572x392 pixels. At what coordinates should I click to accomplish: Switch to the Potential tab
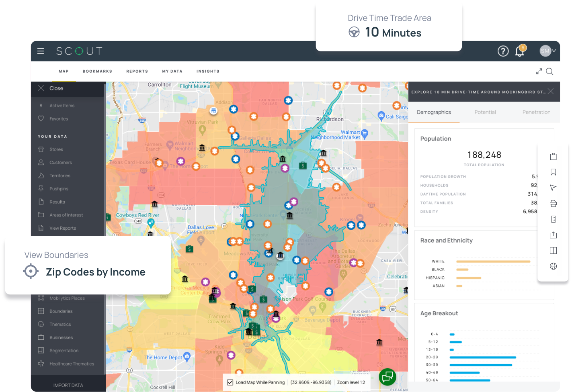(485, 112)
